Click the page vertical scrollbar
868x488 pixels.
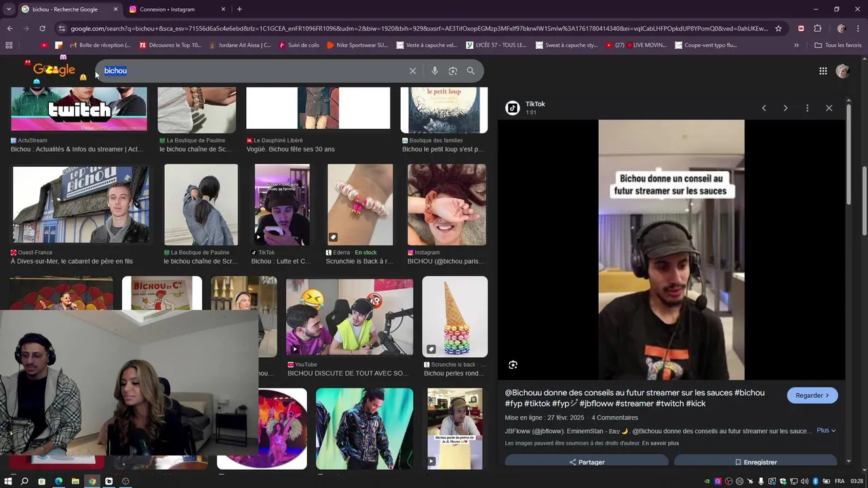pos(864,201)
